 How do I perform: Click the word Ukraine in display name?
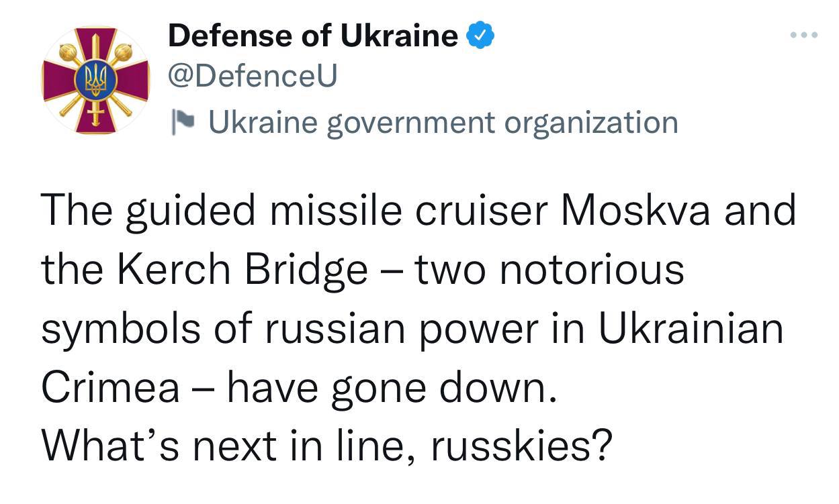tap(399, 35)
